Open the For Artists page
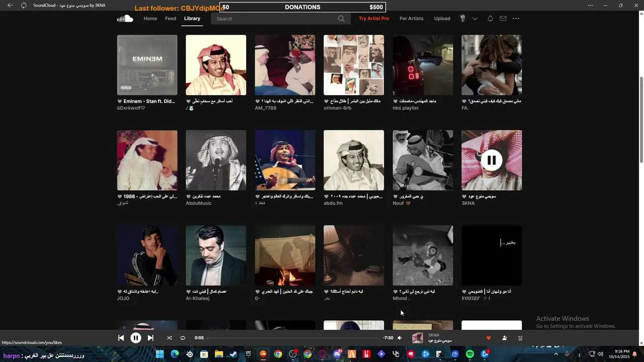Viewport: 644px width, 362px height. point(412,19)
